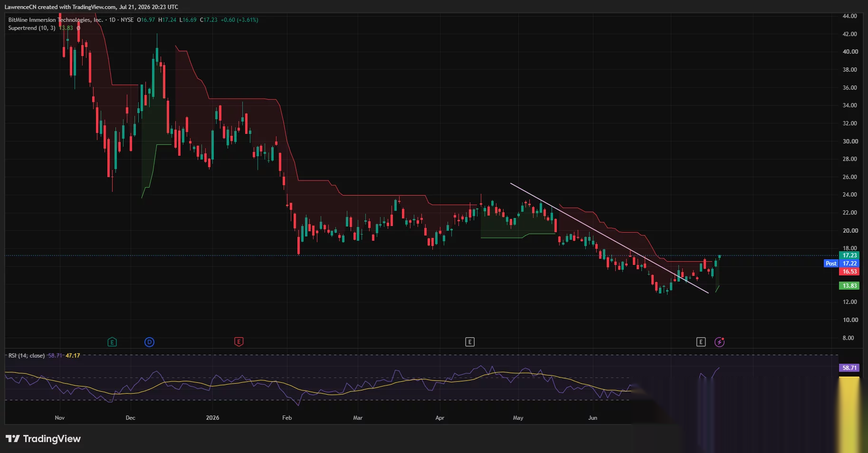The image size is (868, 453).
Task: Click the BitMine Immersion Technologies symbol title
Action: (x=56, y=20)
